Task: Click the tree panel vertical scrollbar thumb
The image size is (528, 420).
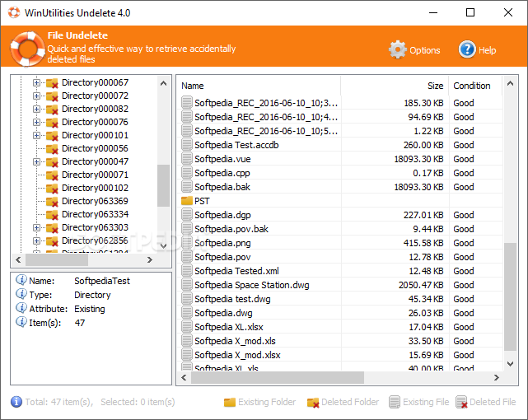Action: 164,185
